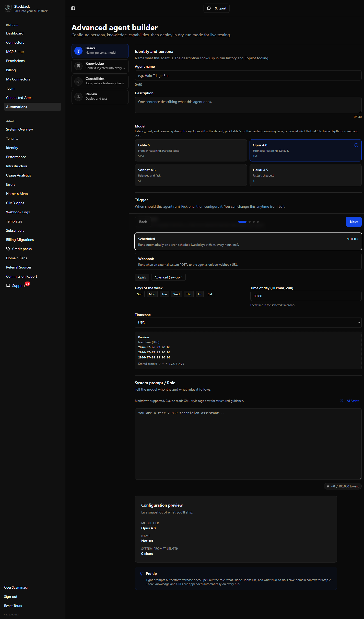The height and width of the screenshot is (619, 364).
Task: Click the StackJack logo icon
Action: click(x=8, y=8)
